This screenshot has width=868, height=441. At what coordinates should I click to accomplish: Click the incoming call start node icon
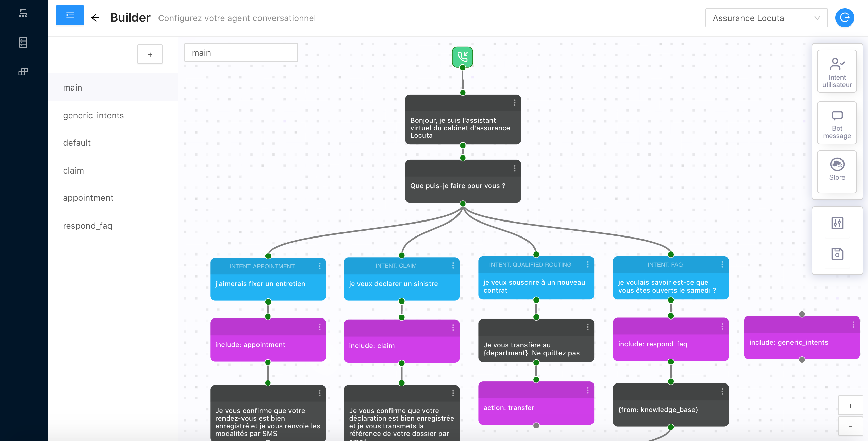tap(462, 57)
